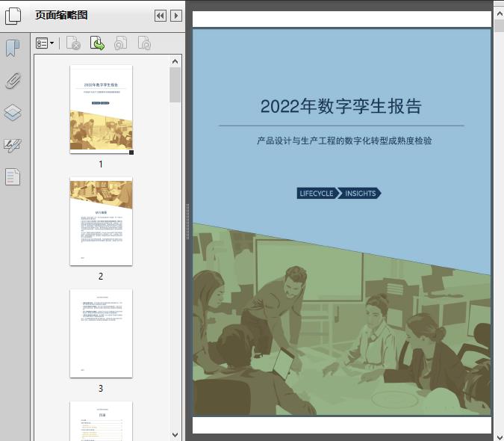Click the delete pages icon
Image resolution: width=504 pixels, height=441 pixels.
(73, 43)
